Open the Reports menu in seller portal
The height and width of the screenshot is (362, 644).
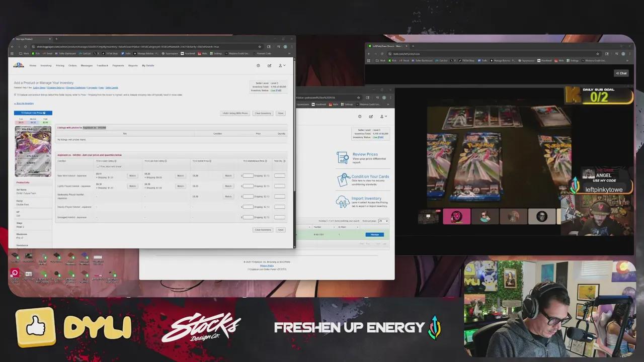[133, 65]
